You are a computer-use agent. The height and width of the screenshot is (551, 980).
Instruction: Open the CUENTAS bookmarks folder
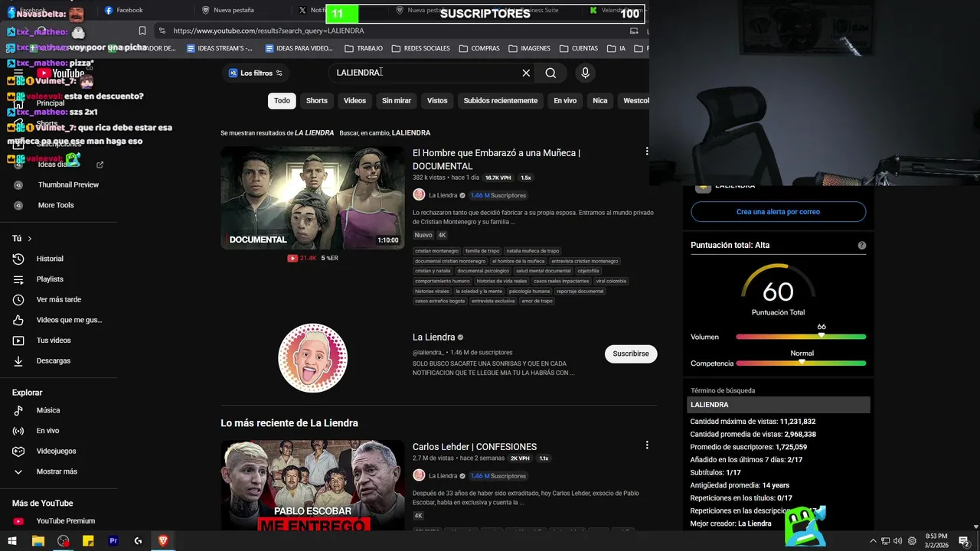pos(578,48)
